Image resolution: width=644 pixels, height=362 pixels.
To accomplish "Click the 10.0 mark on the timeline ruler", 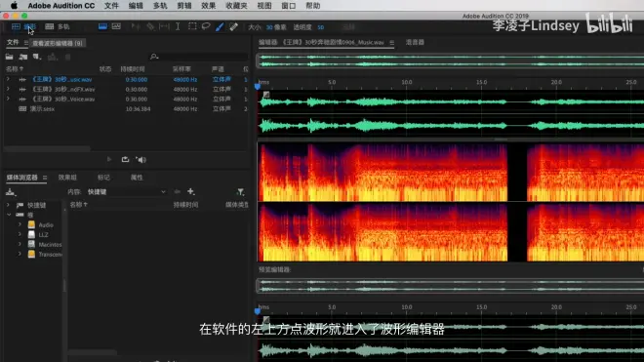I will click(x=407, y=82).
